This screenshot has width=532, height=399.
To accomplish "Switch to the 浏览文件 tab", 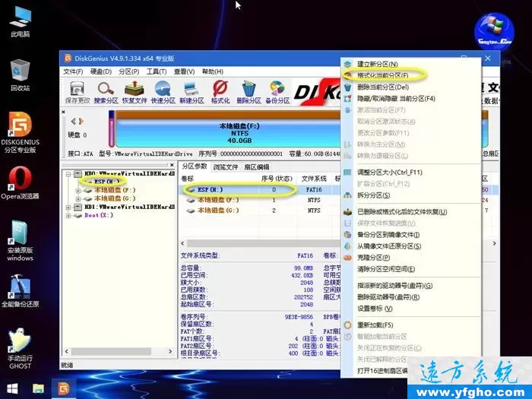I will tap(225, 167).
